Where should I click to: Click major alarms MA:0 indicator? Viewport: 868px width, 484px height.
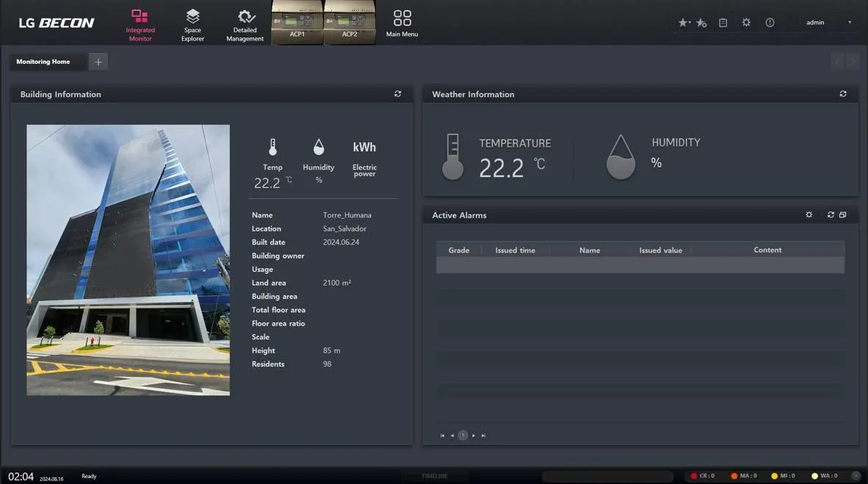pos(743,476)
